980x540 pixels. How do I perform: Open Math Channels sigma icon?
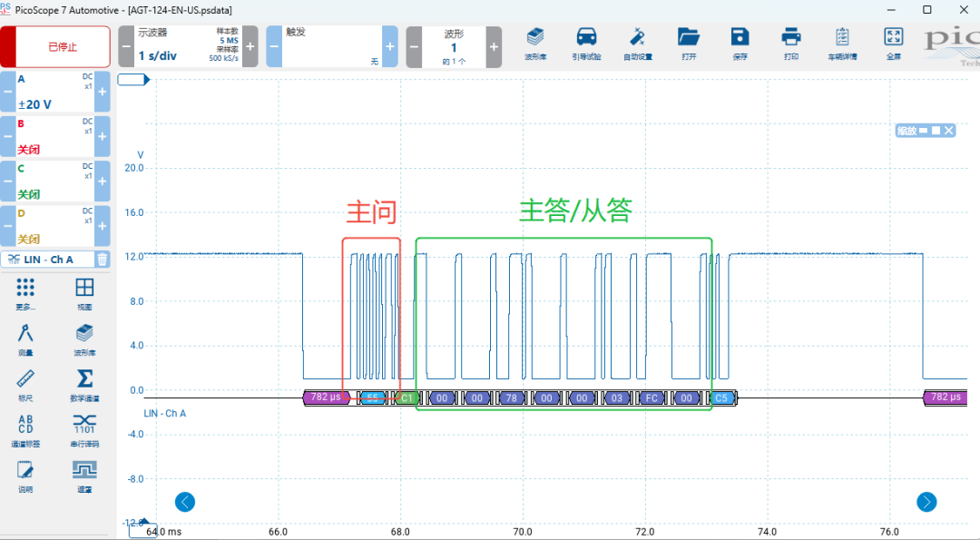click(x=84, y=385)
